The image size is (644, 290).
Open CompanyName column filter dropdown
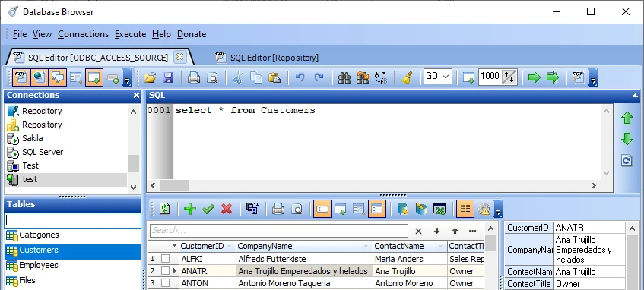pos(366,246)
